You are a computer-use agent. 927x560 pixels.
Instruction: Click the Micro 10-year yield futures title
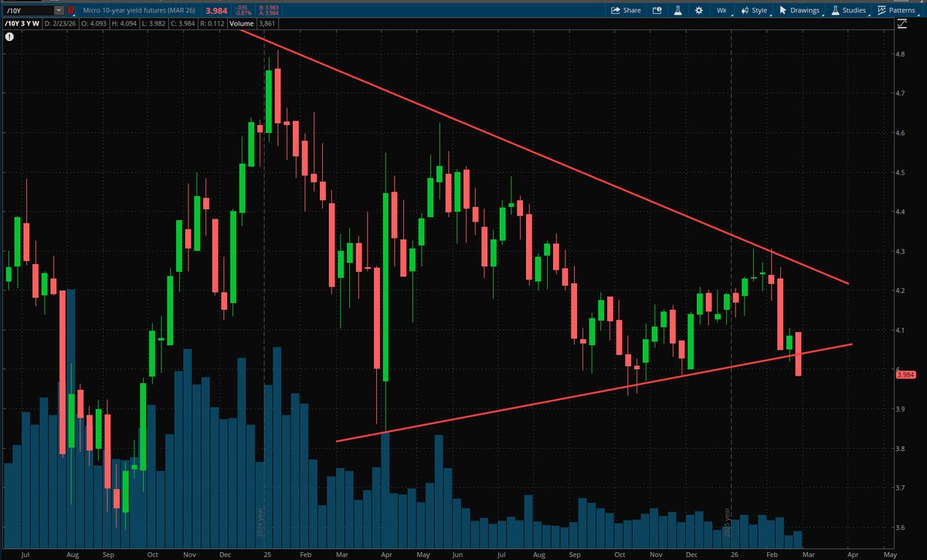[x=138, y=11]
